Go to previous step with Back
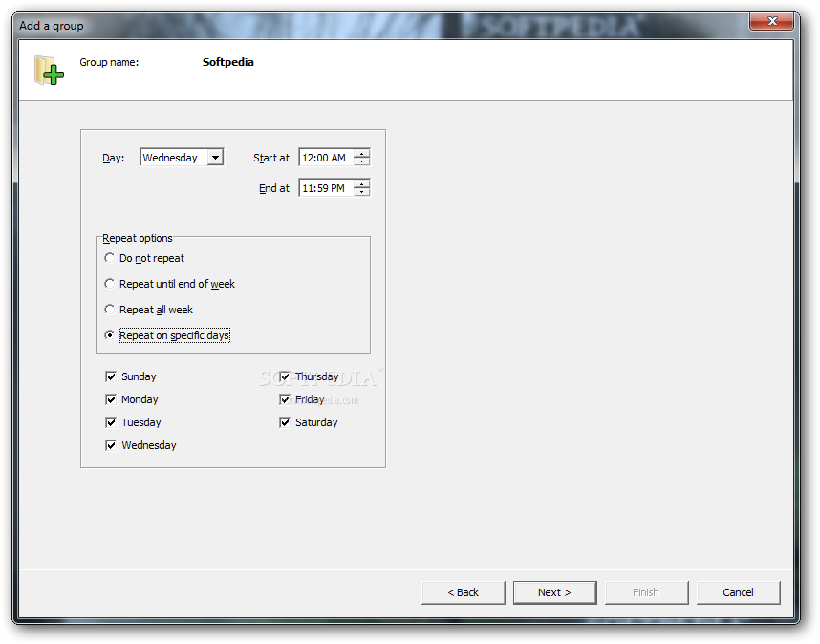The height and width of the screenshot is (644, 820). coord(464,592)
